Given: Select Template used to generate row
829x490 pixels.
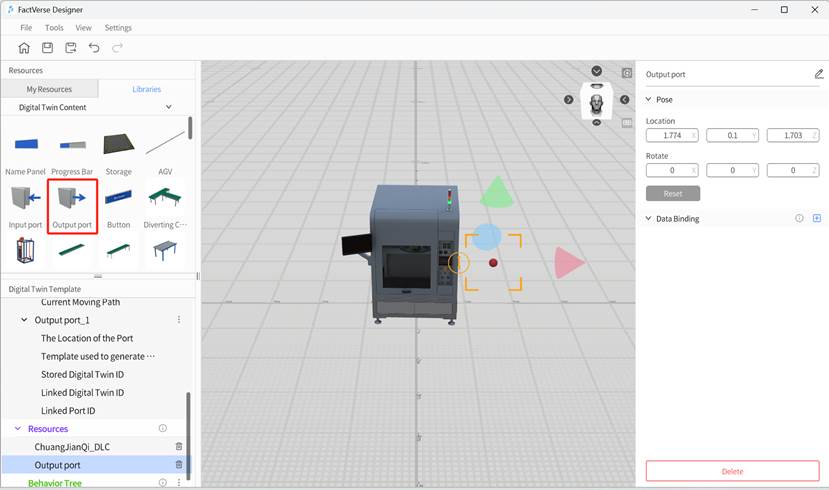Looking at the screenshot, I should click(98, 356).
